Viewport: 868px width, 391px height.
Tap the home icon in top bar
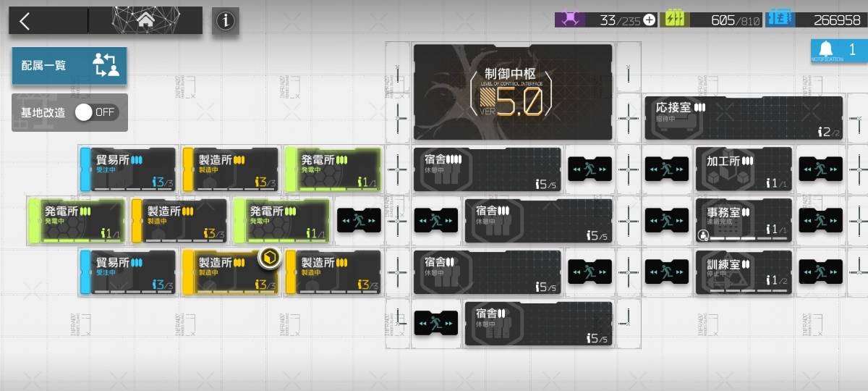pyautogui.click(x=145, y=21)
